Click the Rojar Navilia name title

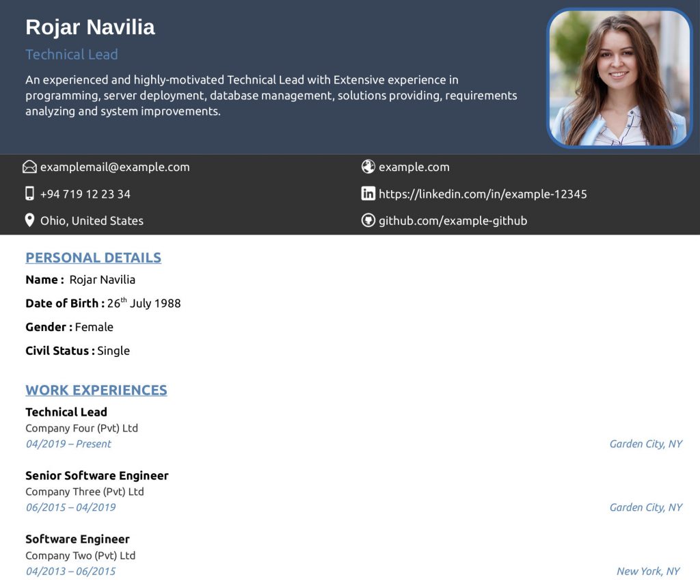point(90,27)
